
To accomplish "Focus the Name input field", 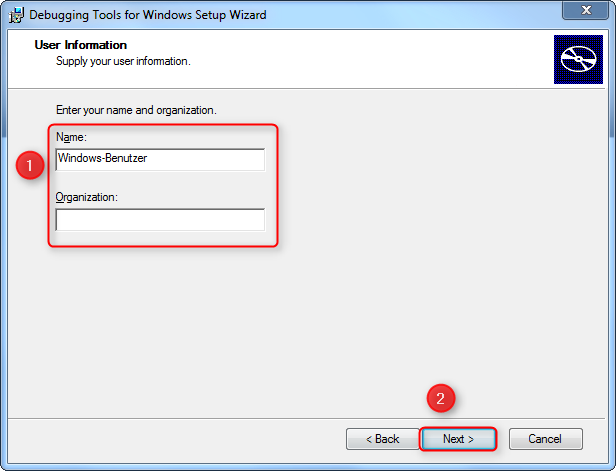I will 160,159.
